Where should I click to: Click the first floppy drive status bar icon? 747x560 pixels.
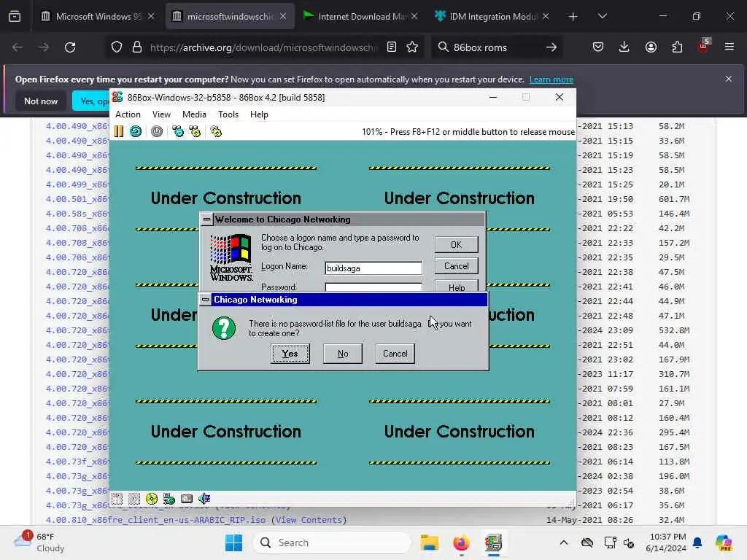(117, 499)
